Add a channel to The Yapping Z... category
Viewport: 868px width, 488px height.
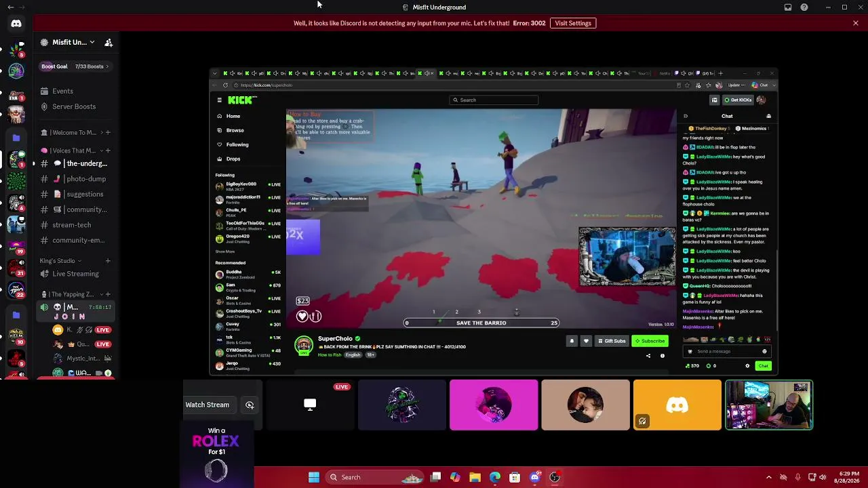pos(108,294)
